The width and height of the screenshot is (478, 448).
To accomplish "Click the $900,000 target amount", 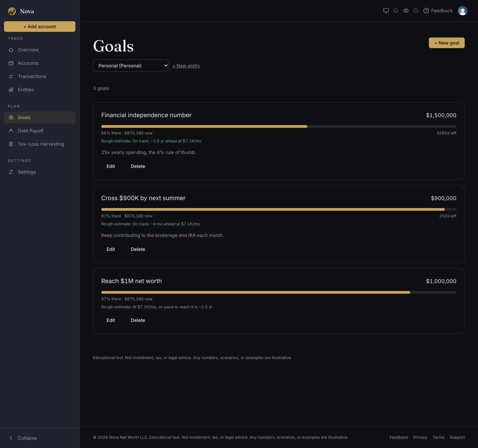I will (443, 198).
